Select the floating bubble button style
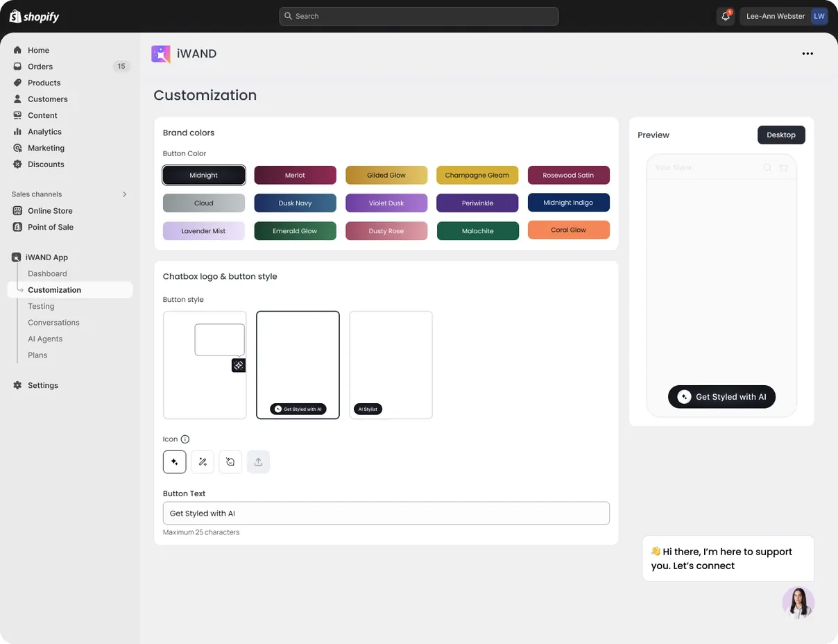The width and height of the screenshot is (838, 644). (205, 365)
